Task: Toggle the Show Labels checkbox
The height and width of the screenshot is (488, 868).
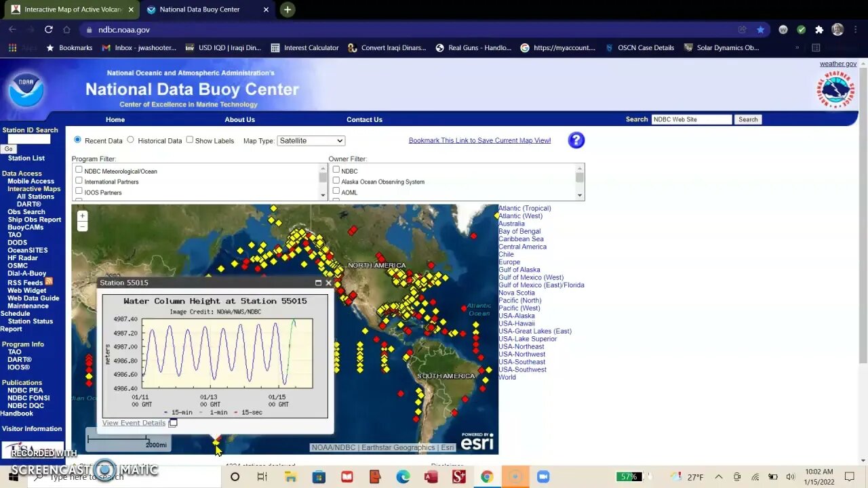Action: click(189, 140)
